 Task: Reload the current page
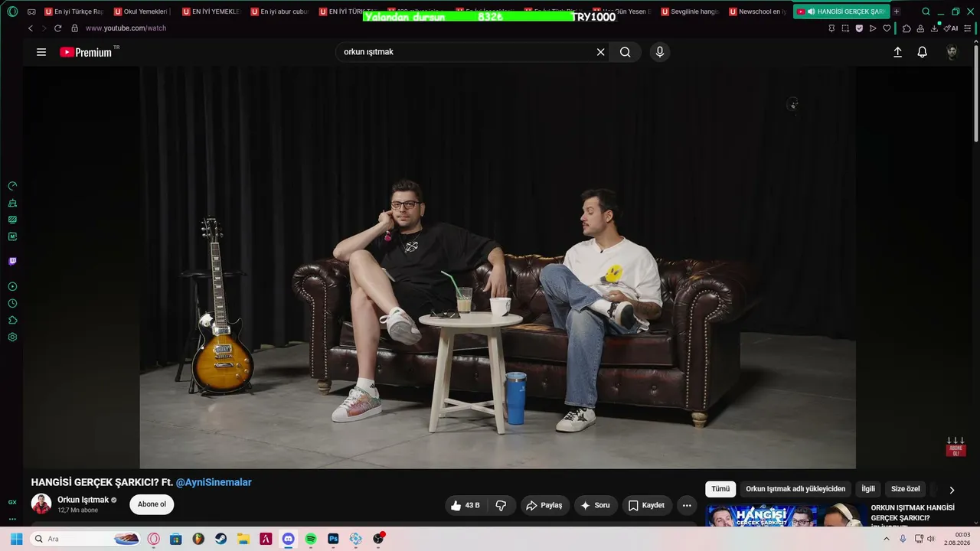click(x=57, y=28)
